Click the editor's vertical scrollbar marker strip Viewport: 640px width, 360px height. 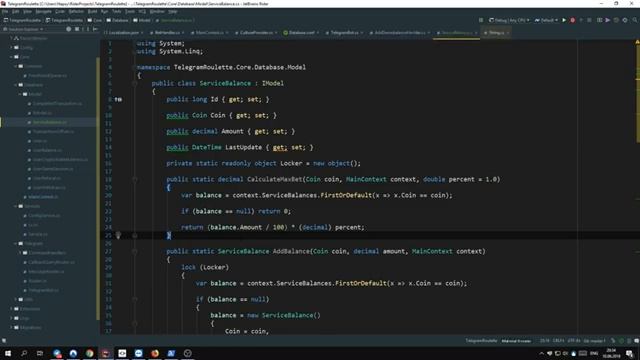[x=637, y=187]
